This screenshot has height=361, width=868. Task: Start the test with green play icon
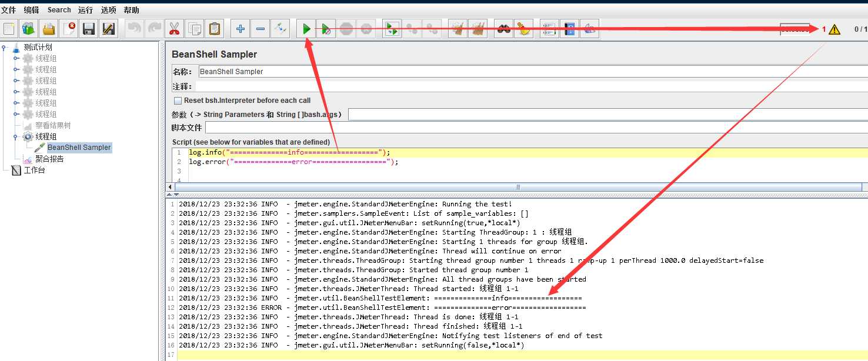pyautogui.click(x=306, y=29)
